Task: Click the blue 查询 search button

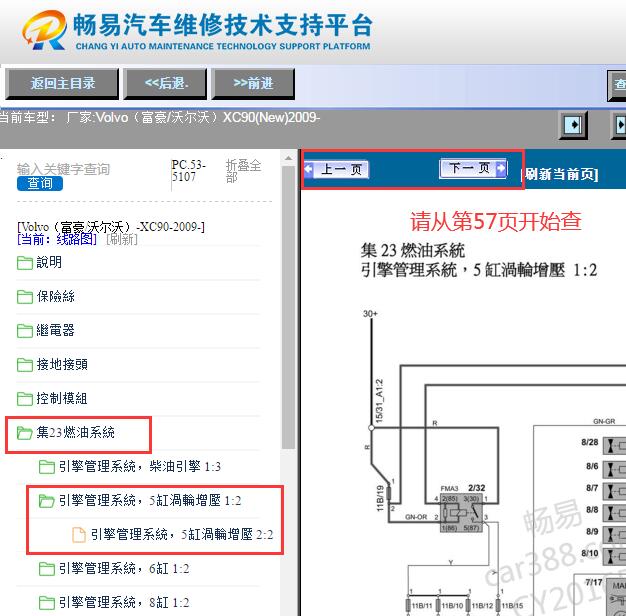Action: point(40,183)
